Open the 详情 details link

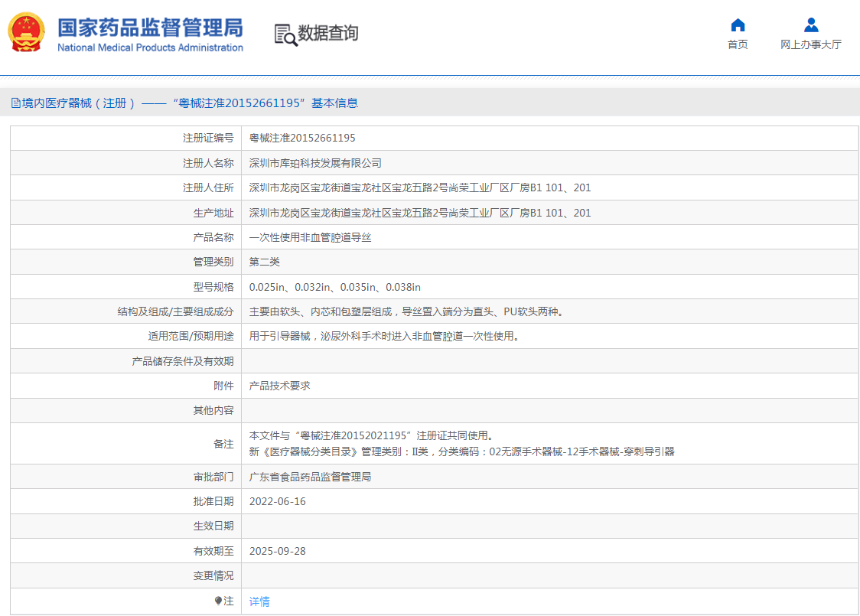tap(259, 601)
